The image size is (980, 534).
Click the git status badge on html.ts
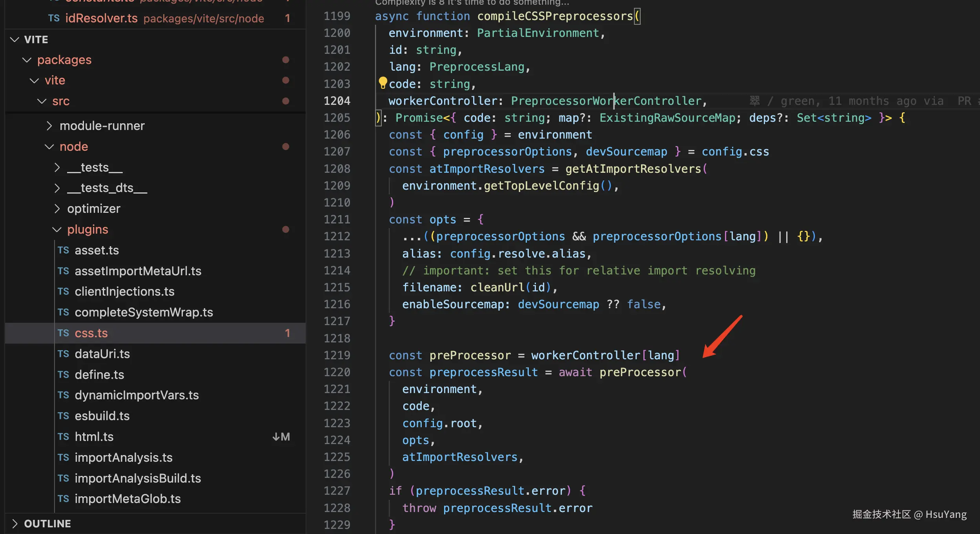click(x=281, y=437)
